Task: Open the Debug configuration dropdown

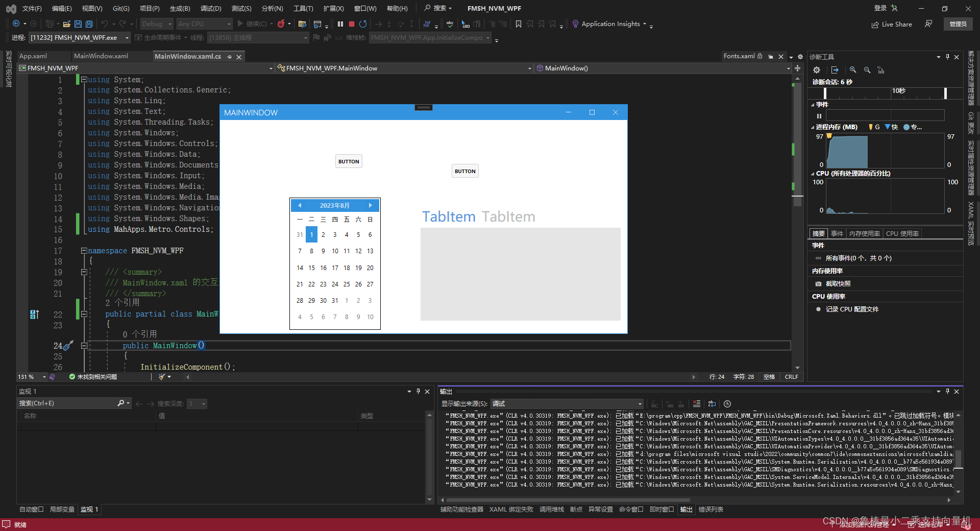Action: [x=156, y=24]
